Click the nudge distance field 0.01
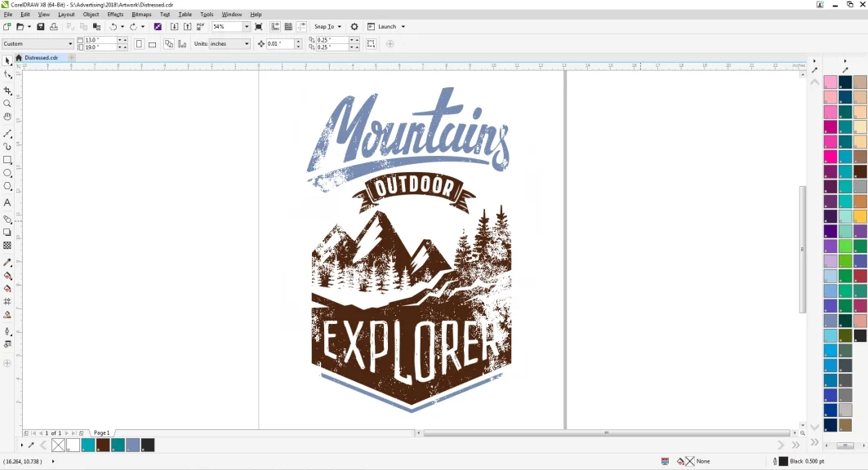Image resolution: width=868 pixels, height=470 pixels. click(280, 44)
